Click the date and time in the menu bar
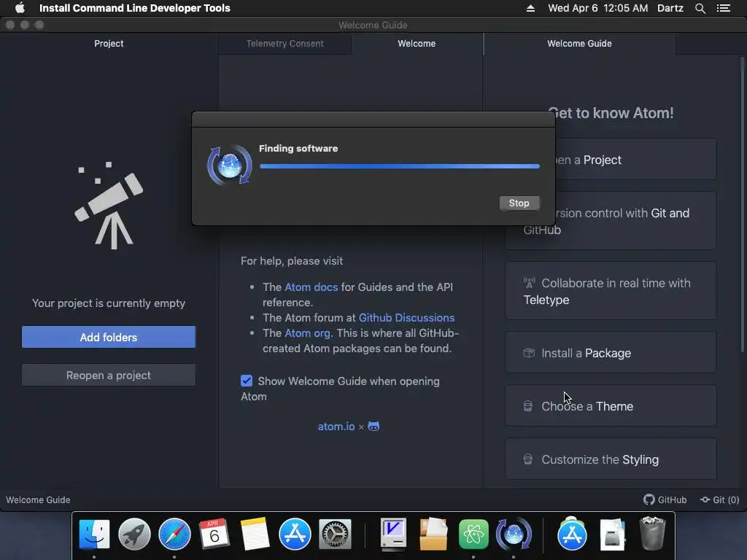The image size is (747, 560). (598, 8)
